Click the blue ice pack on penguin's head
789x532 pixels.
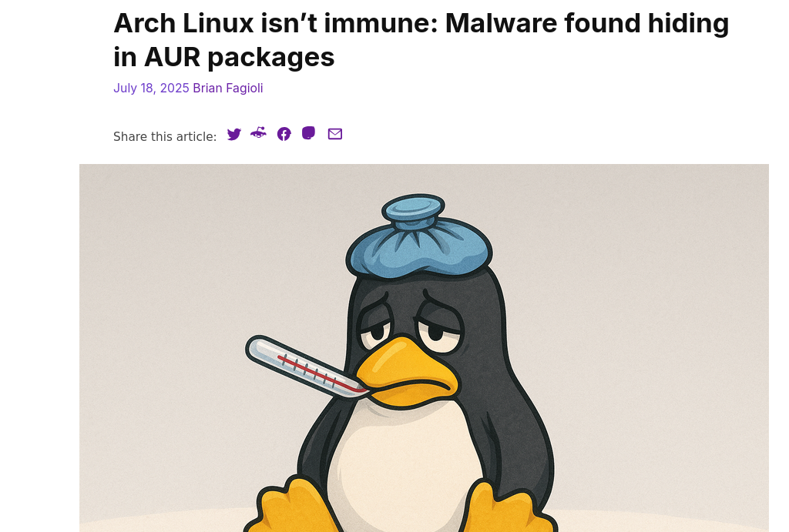[418, 239]
